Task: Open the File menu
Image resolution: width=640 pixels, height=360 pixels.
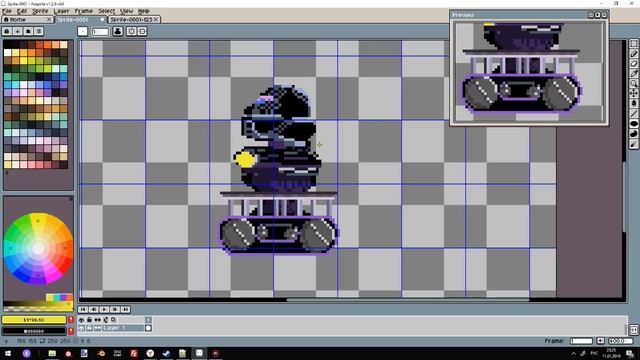Action: (7, 11)
